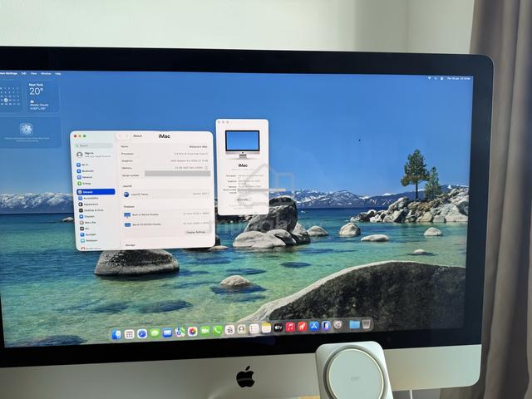
Task: Open Finder from the Dock
Action: [116, 334]
